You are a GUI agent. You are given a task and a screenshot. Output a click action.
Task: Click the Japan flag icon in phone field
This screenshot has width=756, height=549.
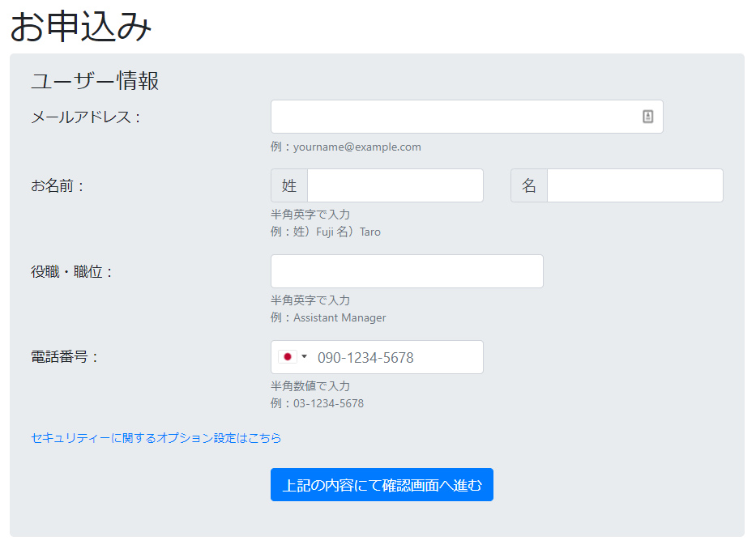coord(288,356)
